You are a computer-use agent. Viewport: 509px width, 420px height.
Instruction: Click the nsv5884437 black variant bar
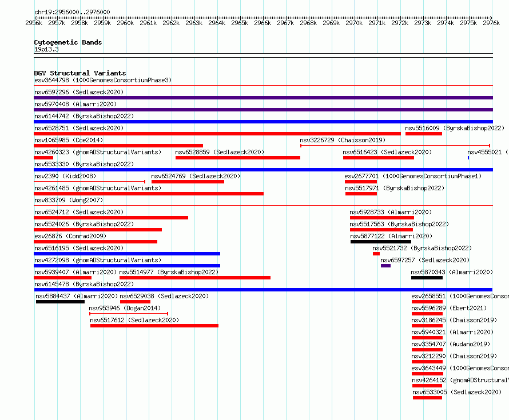point(61,302)
